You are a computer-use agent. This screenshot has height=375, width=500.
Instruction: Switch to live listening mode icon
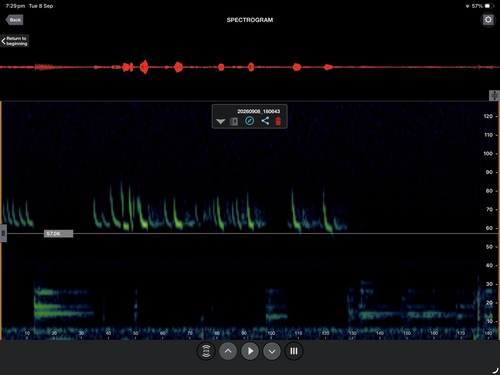[206, 351]
